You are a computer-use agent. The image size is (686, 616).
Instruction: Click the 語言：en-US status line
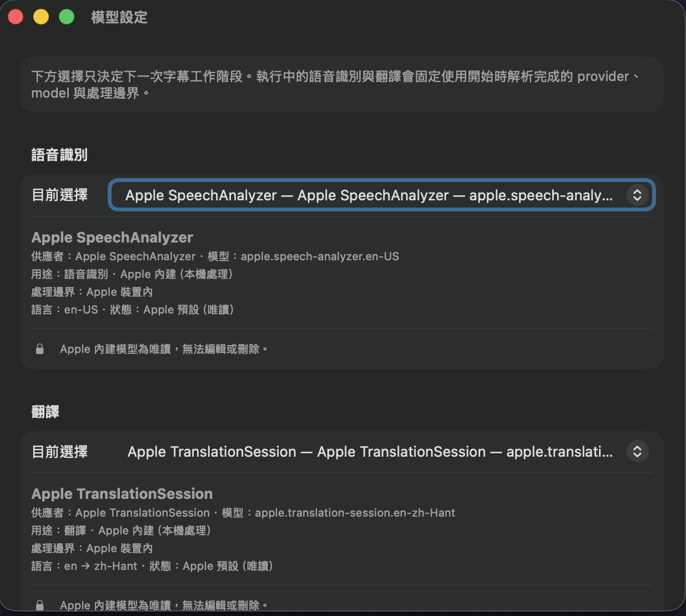pos(133,310)
